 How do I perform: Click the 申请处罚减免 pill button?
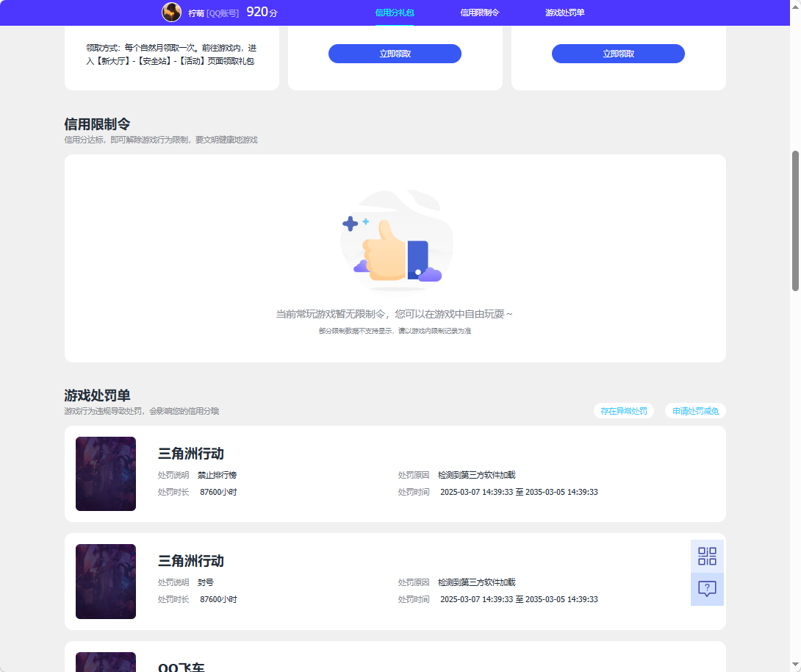(695, 410)
